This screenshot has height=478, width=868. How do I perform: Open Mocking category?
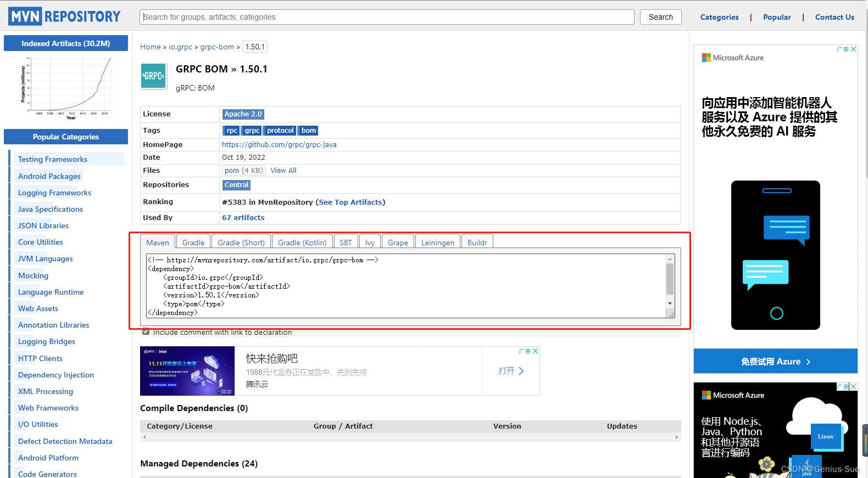33,275
